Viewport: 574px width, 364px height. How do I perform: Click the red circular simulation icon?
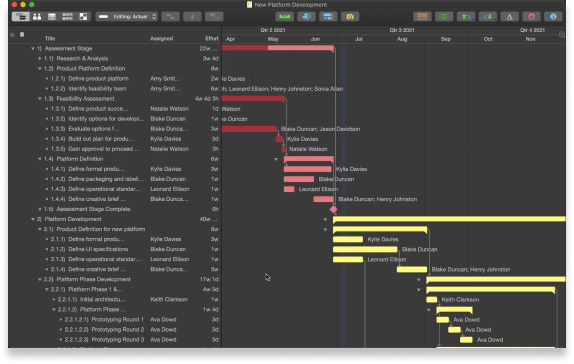pos(532,16)
